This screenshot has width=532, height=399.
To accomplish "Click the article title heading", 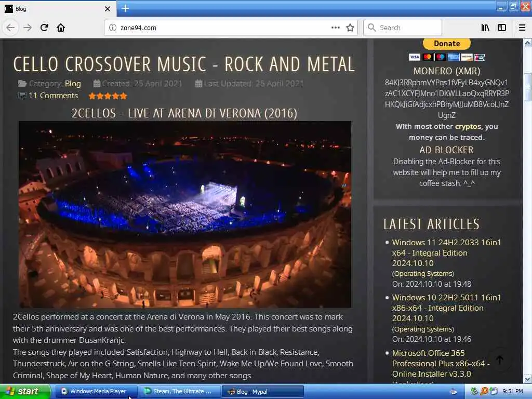I will click(184, 64).
